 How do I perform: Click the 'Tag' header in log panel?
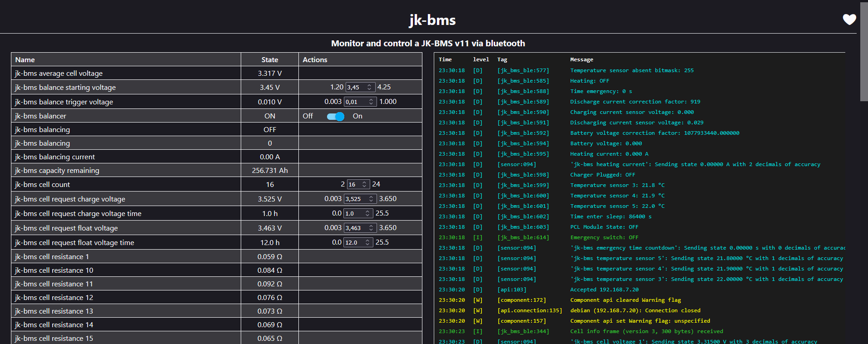(502, 59)
